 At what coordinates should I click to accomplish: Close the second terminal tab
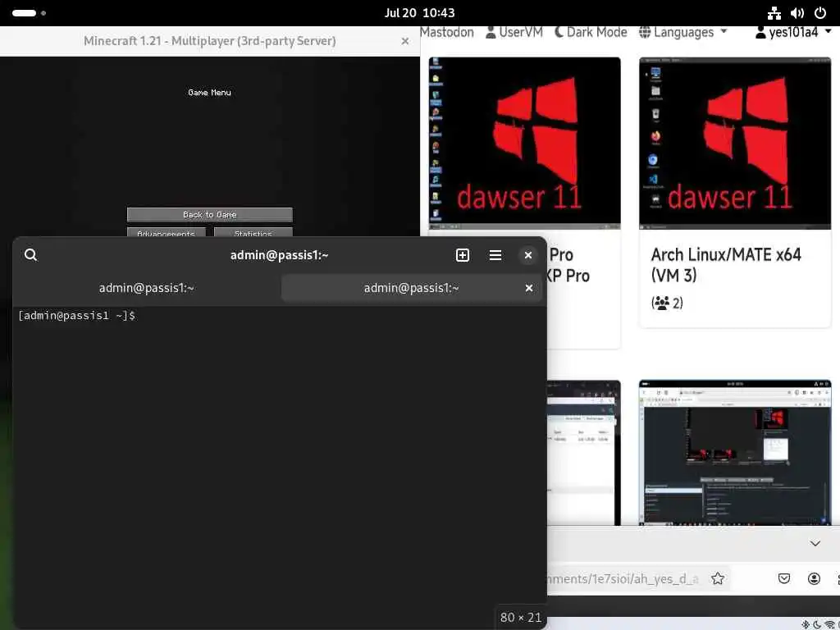point(529,288)
